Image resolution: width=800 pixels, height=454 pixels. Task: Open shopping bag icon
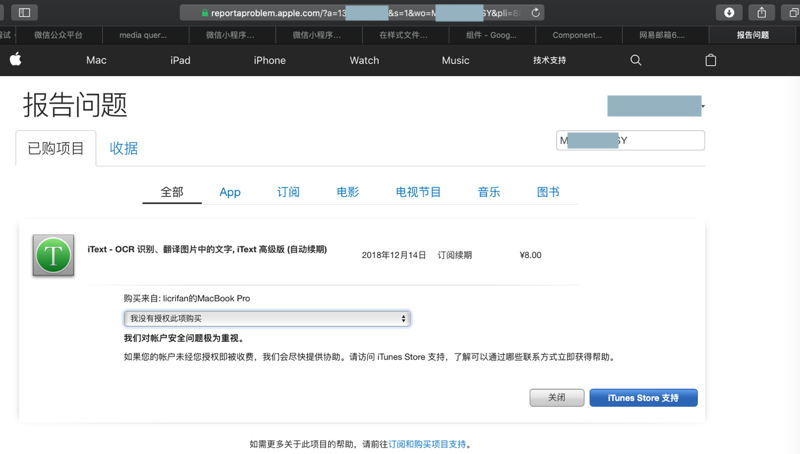point(710,60)
